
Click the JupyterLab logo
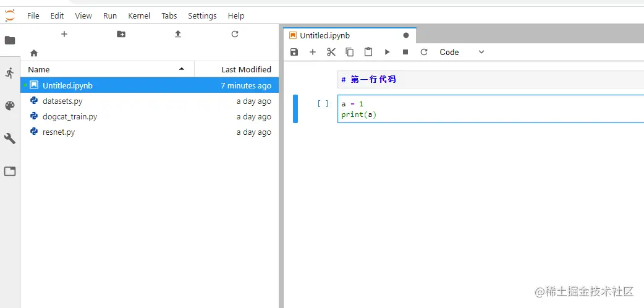point(10,15)
